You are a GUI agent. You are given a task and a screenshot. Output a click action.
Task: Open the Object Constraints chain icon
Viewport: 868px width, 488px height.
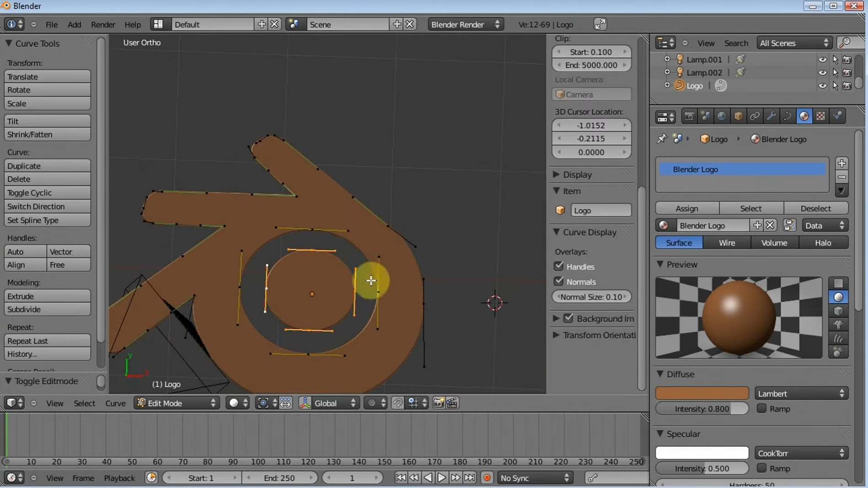click(x=755, y=116)
